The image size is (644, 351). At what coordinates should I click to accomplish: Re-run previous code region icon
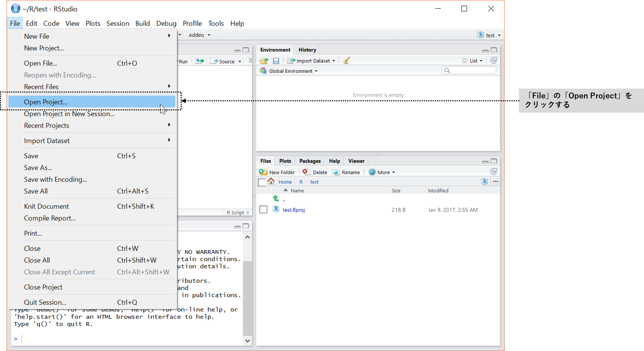(199, 61)
